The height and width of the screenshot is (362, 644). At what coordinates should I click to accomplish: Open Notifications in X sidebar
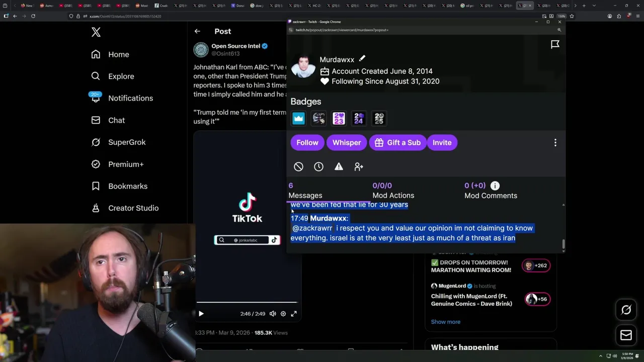pos(122,98)
